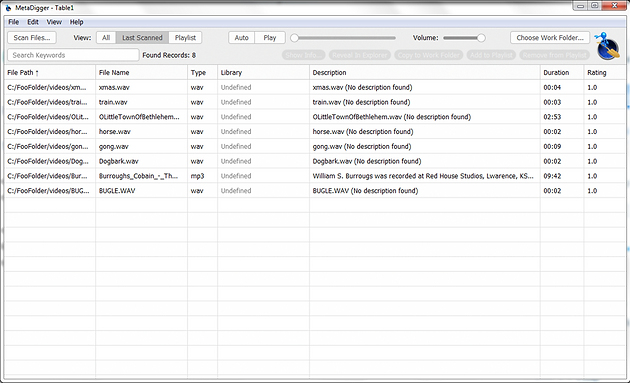Screen dimensions: 630x383
Task: Click the Found Records: 8 label
Action: click(x=169, y=55)
